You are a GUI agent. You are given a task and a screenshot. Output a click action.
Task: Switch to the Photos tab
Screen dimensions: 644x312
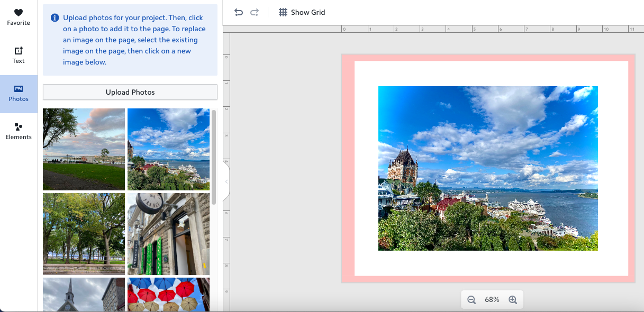point(19,94)
